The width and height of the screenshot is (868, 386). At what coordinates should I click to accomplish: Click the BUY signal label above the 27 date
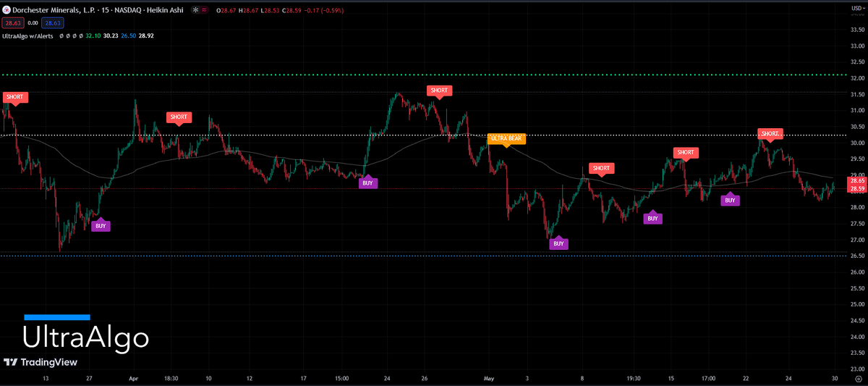[101, 225]
